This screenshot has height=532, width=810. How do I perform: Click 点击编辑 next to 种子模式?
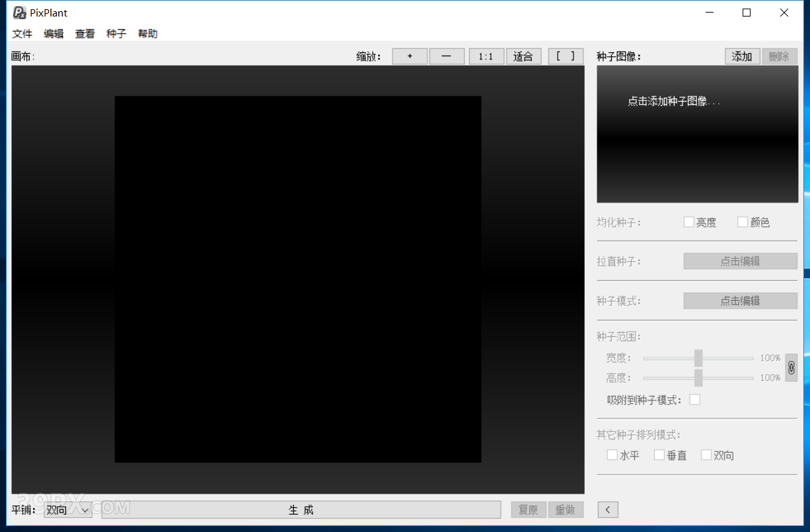(x=740, y=301)
